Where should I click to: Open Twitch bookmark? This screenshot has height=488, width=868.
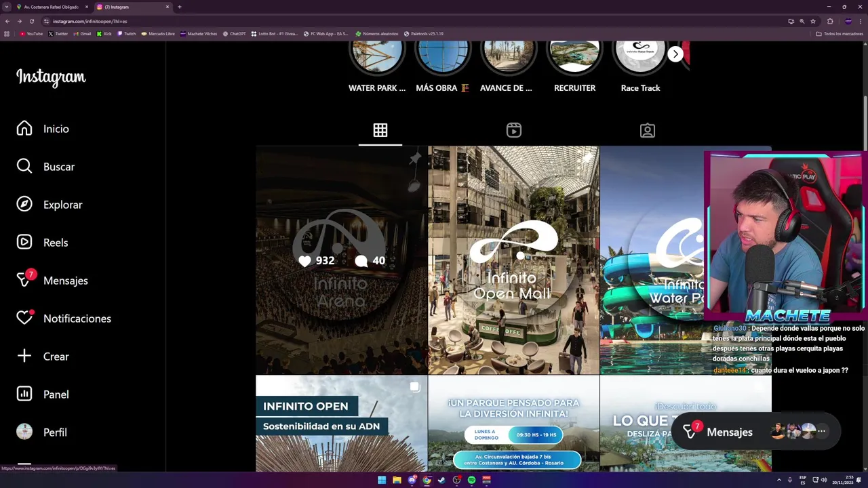[126, 33]
